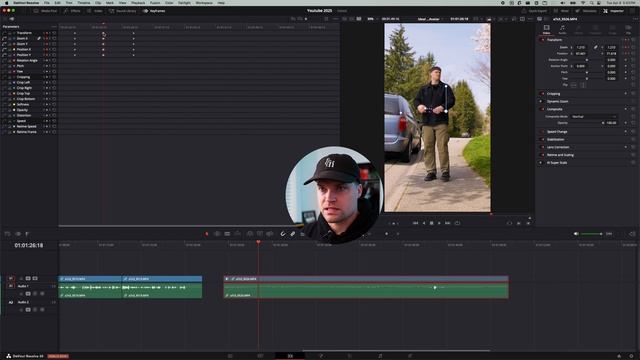Screen dimensions: 640x360
Task: Switch to the Deliver page rocket icon
Action: [410, 356]
